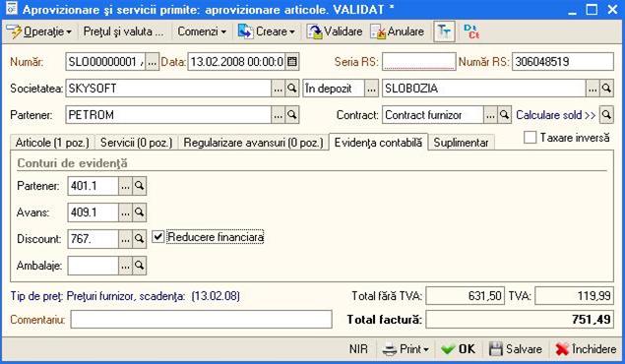
Task: Click the În depozit field
Action: (x=334, y=89)
